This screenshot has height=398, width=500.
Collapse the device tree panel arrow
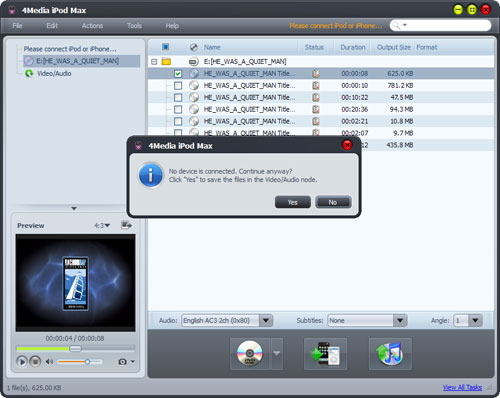74,208
